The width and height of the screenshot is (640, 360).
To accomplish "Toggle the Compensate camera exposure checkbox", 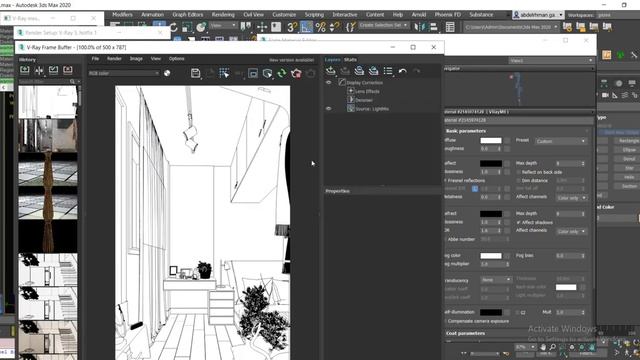I will (445, 321).
